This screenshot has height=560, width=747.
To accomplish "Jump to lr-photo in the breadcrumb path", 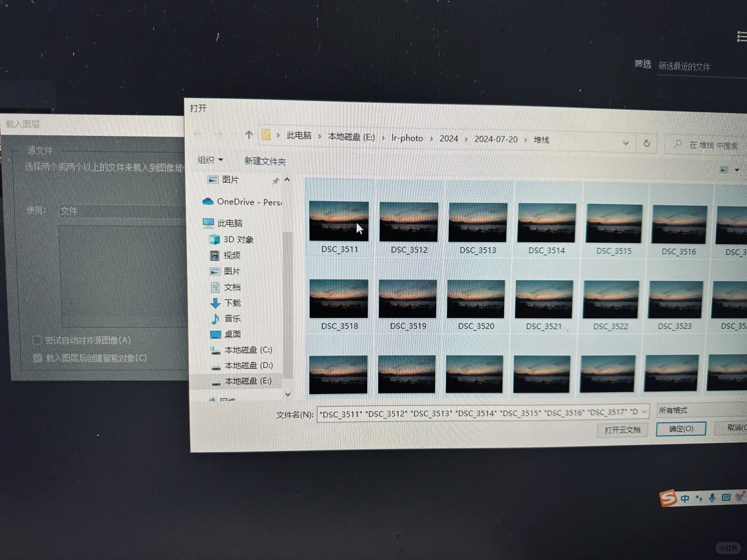I will (407, 138).
